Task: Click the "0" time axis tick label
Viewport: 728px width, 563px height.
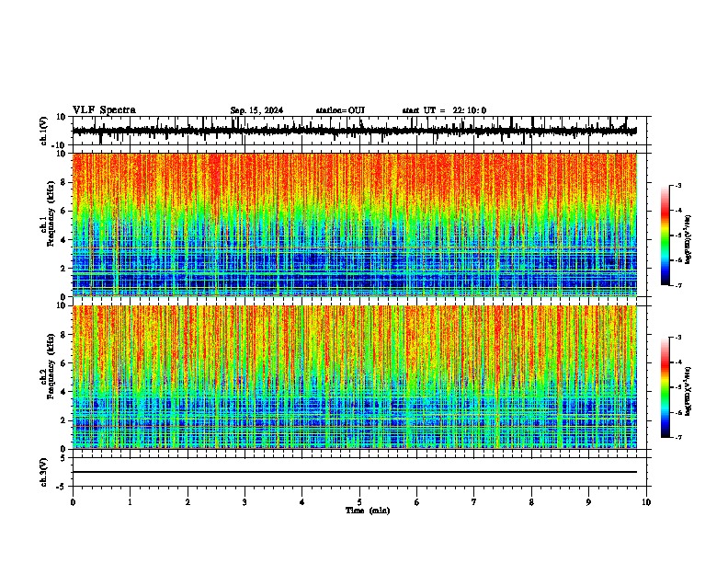Action: click(73, 502)
